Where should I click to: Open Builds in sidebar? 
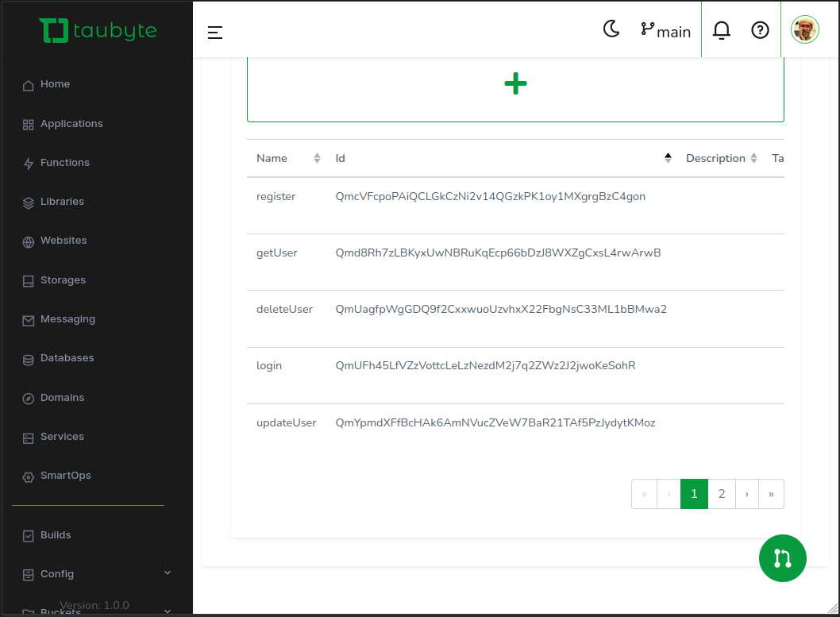point(55,535)
